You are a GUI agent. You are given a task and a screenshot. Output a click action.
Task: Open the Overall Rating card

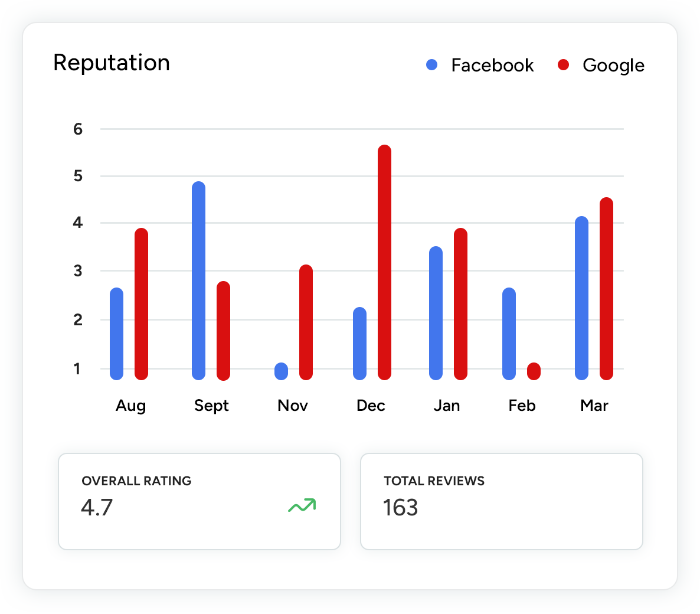coord(199,501)
